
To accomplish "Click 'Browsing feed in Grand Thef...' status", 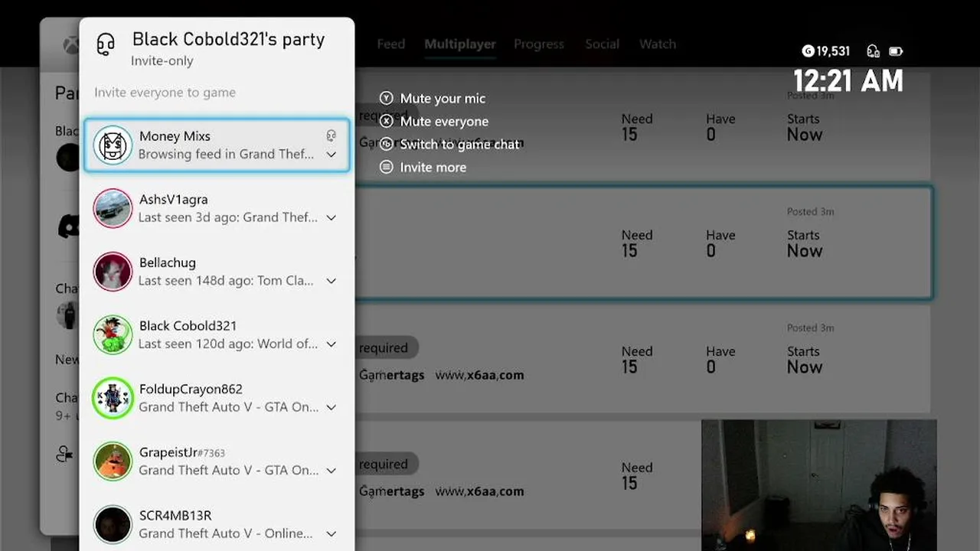I will coord(226,154).
